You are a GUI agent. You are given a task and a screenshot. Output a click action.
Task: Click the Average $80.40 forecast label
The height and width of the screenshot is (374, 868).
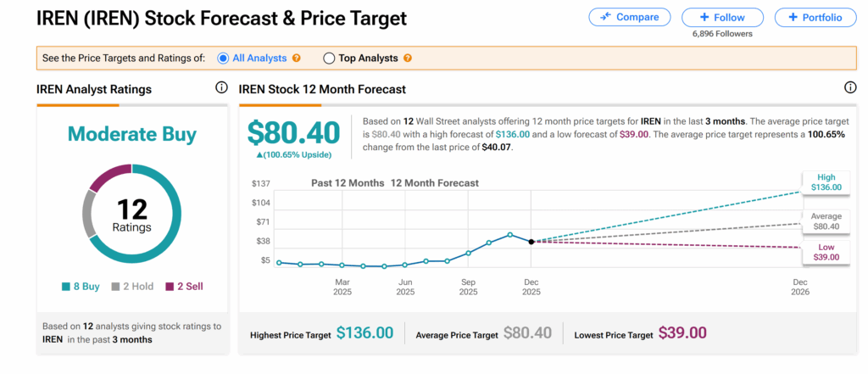pos(826,221)
